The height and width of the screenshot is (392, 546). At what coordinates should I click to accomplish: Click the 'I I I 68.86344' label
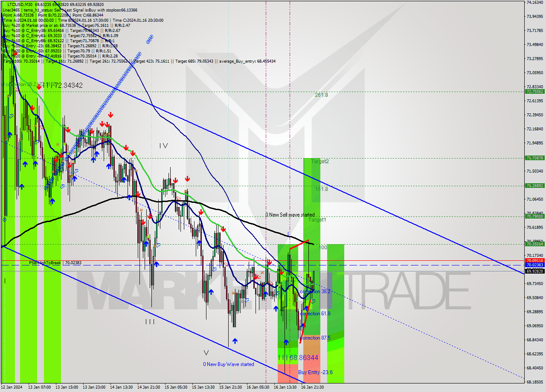point(298,358)
